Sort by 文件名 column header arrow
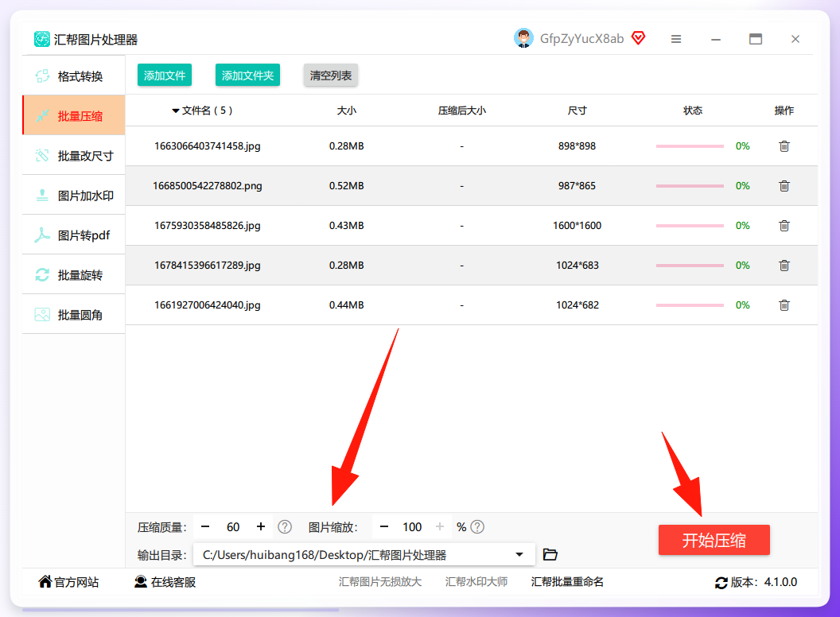 175,111
